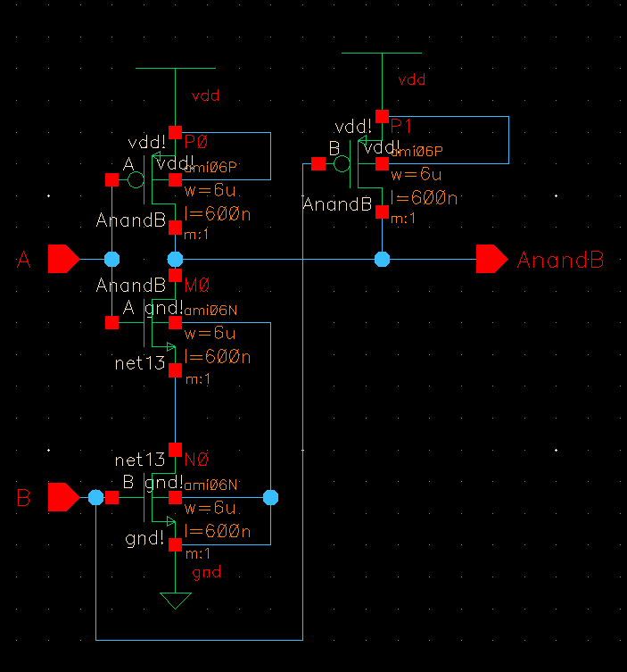627x672 pixels.
Task: Click 'w=6u' parameter of M0
Action: [210, 334]
